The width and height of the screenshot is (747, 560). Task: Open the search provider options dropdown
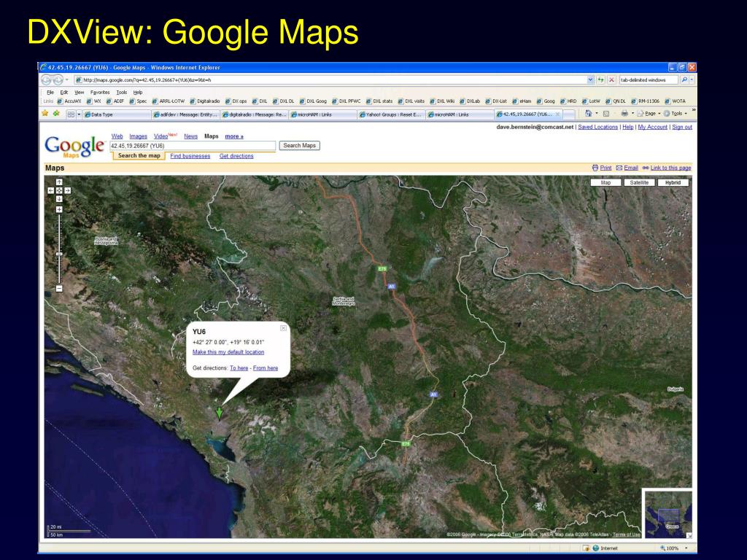point(692,80)
